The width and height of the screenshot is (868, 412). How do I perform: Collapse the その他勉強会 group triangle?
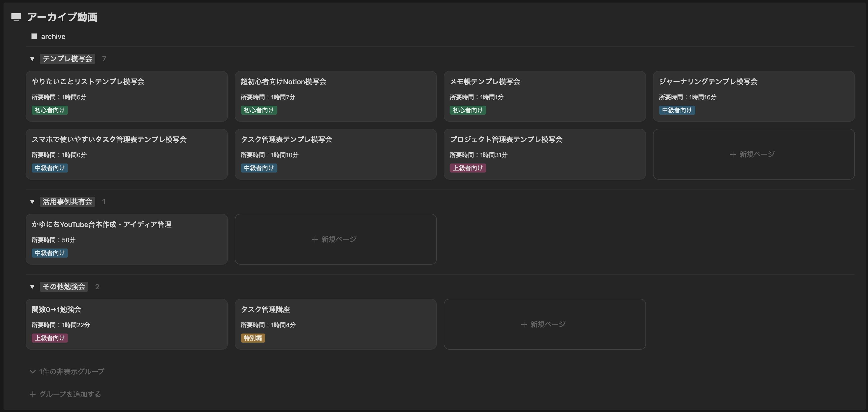(32, 287)
